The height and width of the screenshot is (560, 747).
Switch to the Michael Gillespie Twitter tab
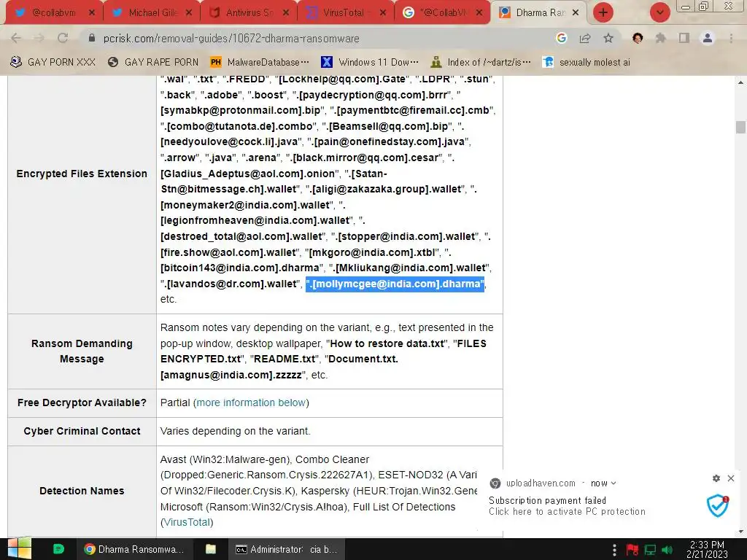pyautogui.click(x=151, y=13)
